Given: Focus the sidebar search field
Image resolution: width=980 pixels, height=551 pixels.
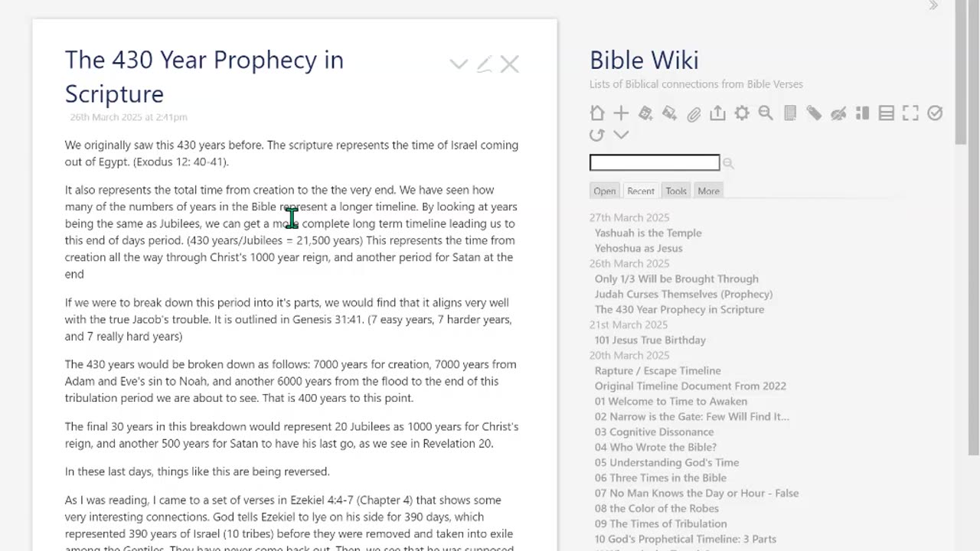Looking at the screenshot, I should 655,162.
